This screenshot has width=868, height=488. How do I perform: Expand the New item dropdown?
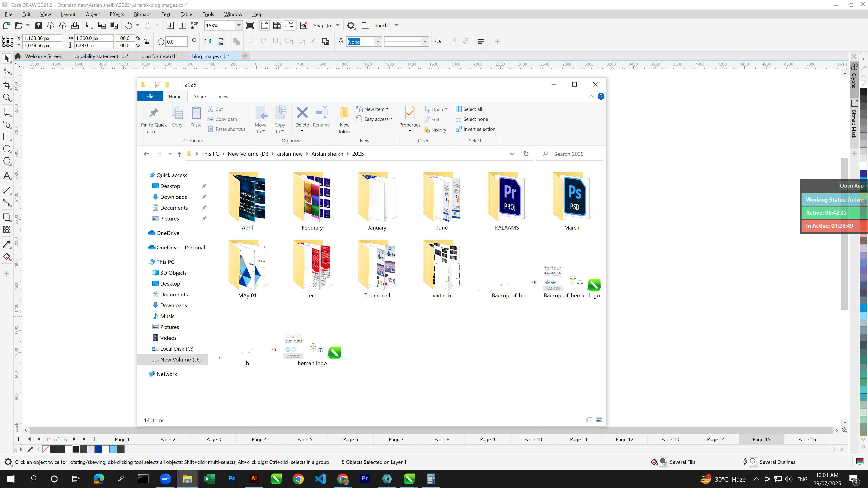click(x=387, y=109)
